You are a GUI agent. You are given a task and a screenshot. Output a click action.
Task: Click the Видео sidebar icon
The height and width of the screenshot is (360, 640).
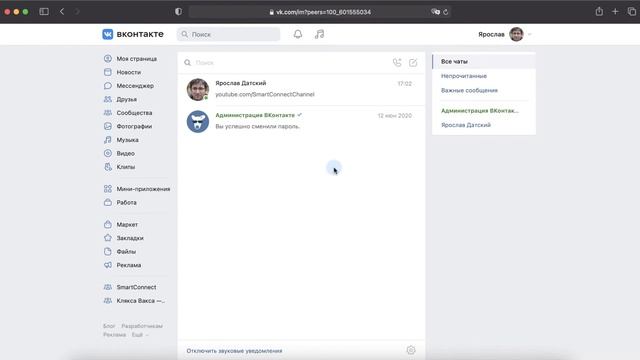coord(108,153)
